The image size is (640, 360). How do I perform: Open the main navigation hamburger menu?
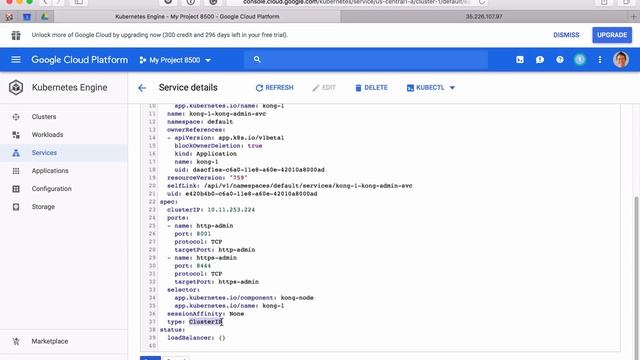[16, 60]
